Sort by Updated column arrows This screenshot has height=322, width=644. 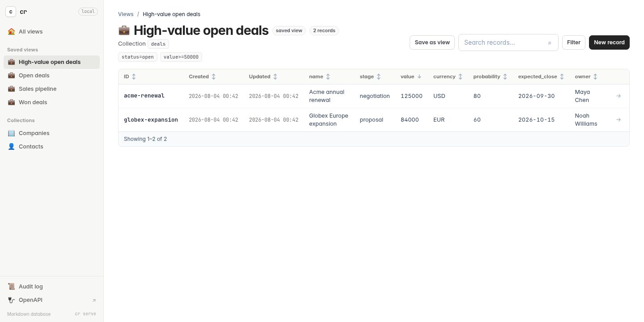pyautogui.click(x=275, y=77)
